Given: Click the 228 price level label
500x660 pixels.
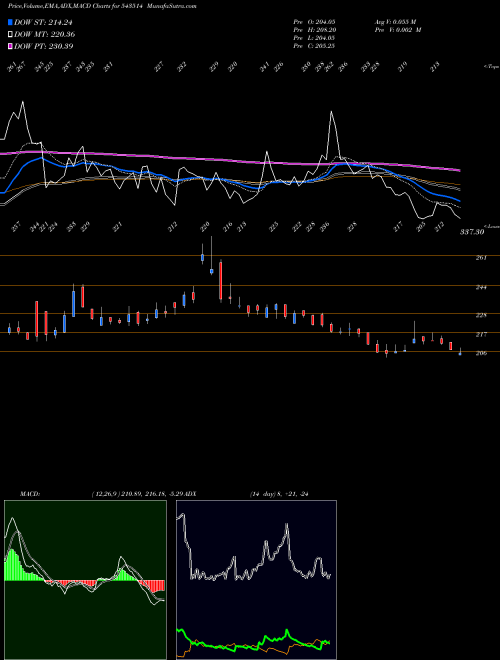Looking at the screenshot, I should coord(481,315).
